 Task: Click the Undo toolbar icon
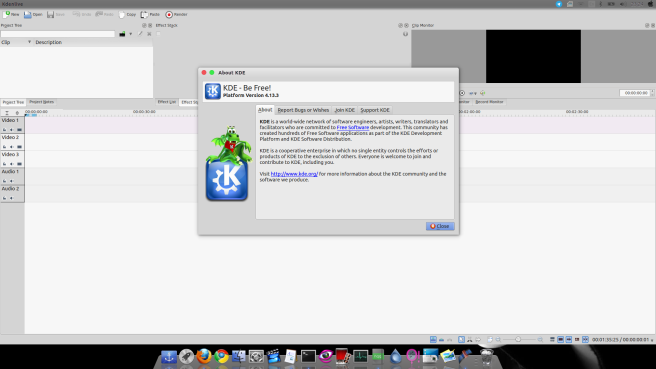tap(76, 14)
